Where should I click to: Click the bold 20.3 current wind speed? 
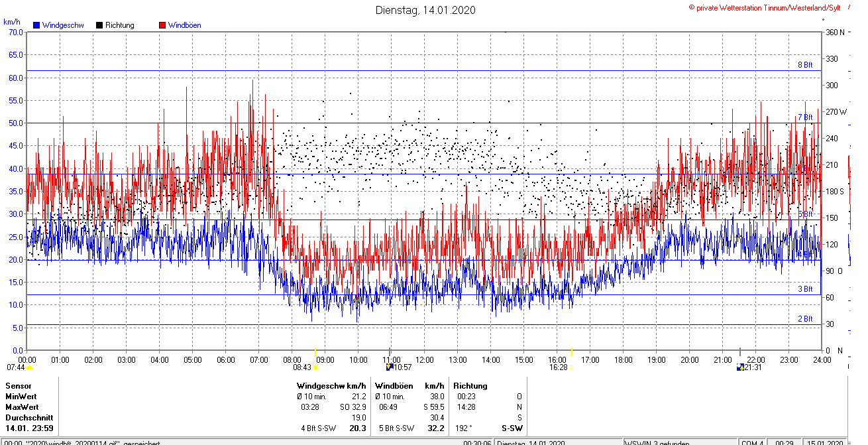point(358,428)
